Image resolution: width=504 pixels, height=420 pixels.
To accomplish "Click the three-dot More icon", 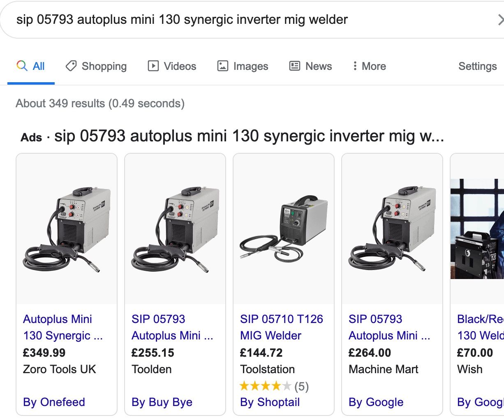I will pyautogui.click(x=355, y=66).
